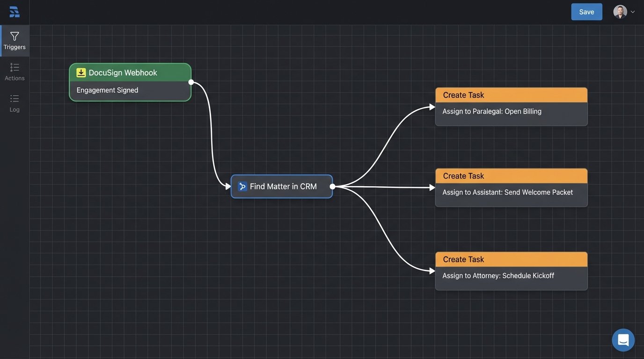Click the app logo in the top-left corner

(14, 11)
